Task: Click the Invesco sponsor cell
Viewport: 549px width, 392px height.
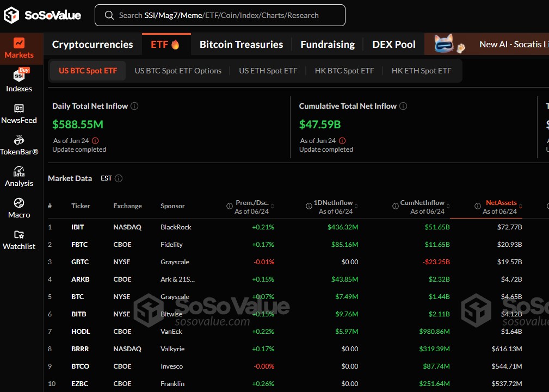Action: tap(171, 366)
